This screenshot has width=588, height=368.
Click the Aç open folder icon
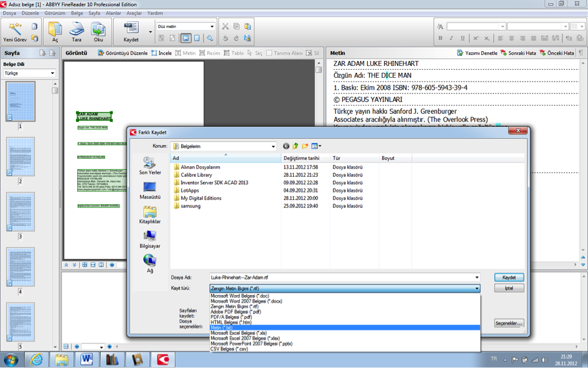tap(55, 29)
